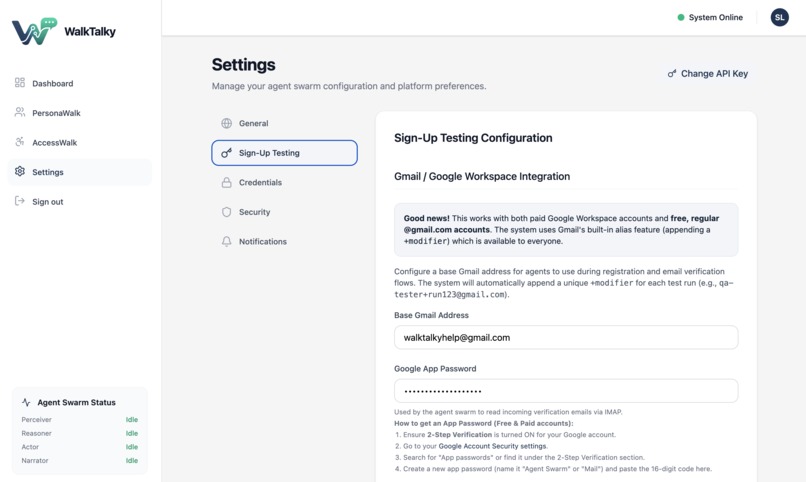
Task: Click Manage your agent swarm configuration subtitle
Action: coord(349,86)
